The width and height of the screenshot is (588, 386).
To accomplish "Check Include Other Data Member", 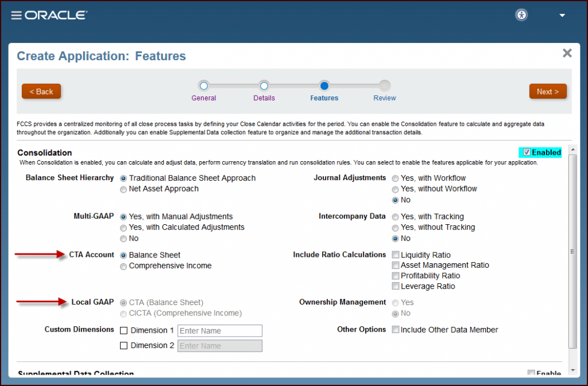I will tap(395, 330).
